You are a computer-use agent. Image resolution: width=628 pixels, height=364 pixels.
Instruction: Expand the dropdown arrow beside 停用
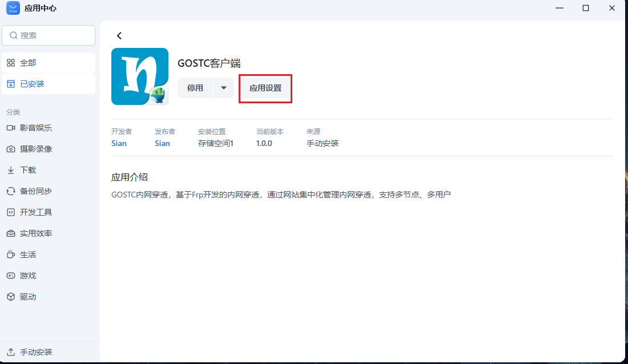point(224,88)
